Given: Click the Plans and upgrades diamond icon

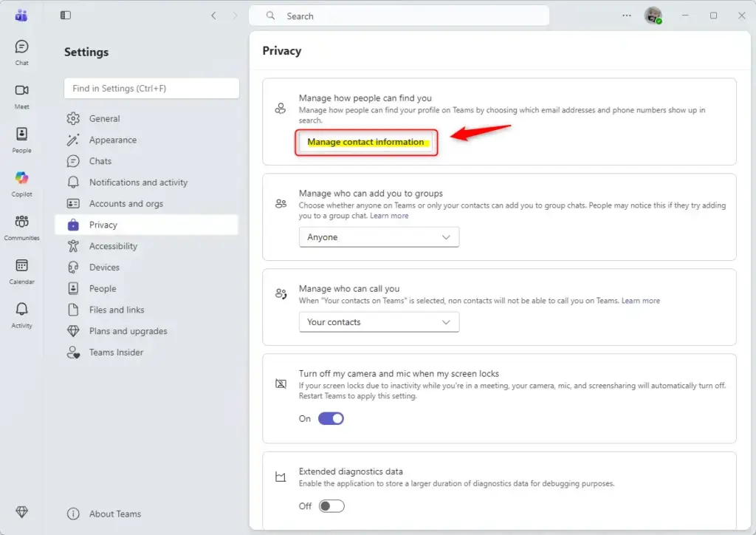Looking at the screenshot, I should (x=73, y=331).
